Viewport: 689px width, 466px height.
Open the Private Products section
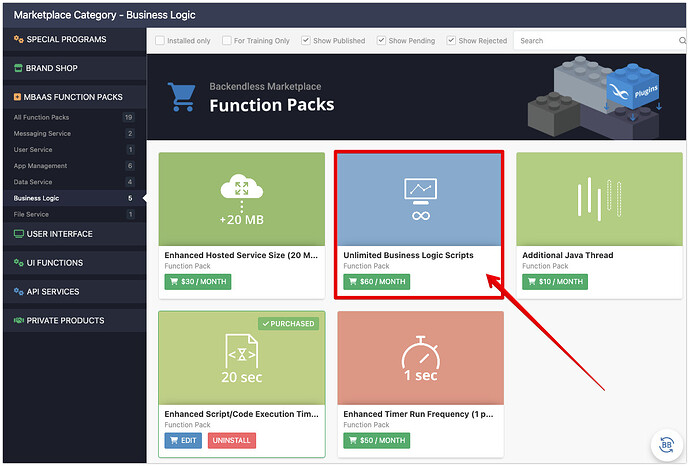point(74,321)
